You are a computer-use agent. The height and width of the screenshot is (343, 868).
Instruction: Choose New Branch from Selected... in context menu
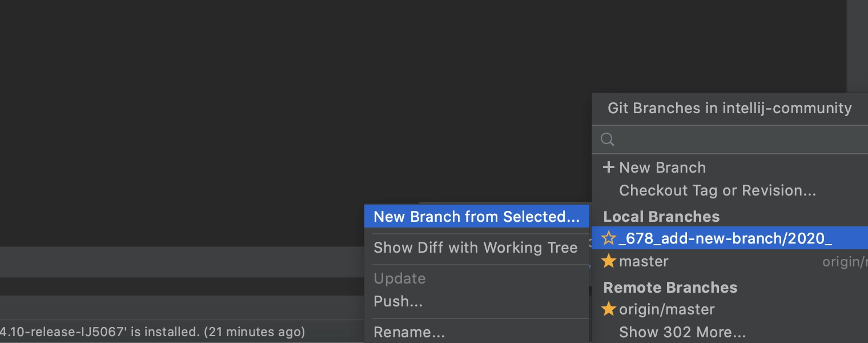477,217
